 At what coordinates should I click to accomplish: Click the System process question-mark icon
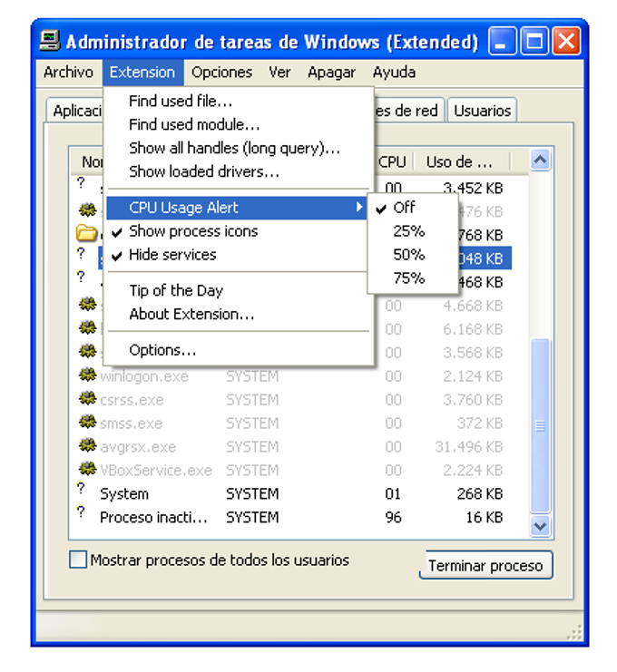point(81,489)
